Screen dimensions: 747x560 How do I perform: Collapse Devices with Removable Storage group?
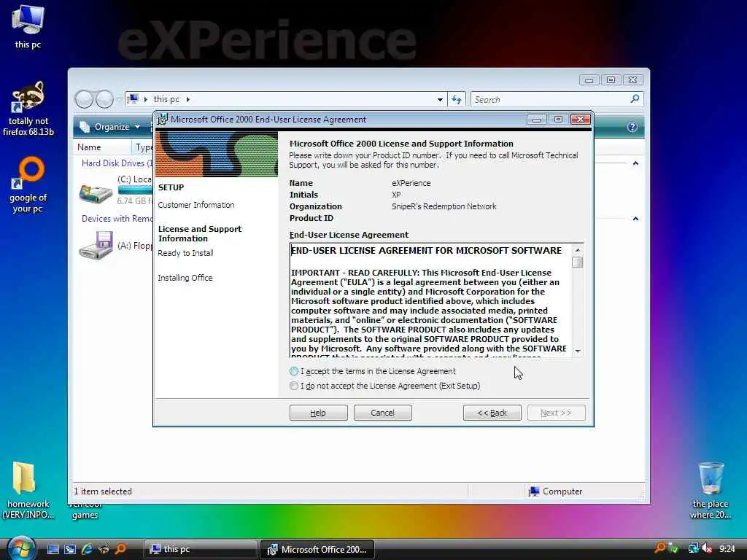(635, 219)
